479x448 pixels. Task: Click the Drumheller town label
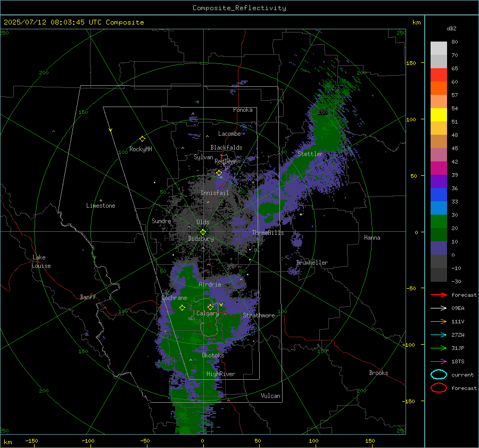point(312,263)
